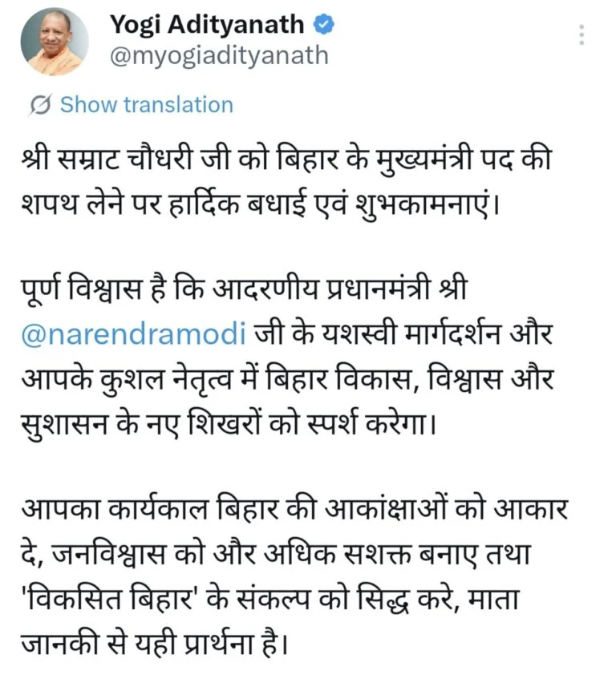Click the word "जनविश्वास"
The width and height of the screenshot is (616, 699).
129,554
